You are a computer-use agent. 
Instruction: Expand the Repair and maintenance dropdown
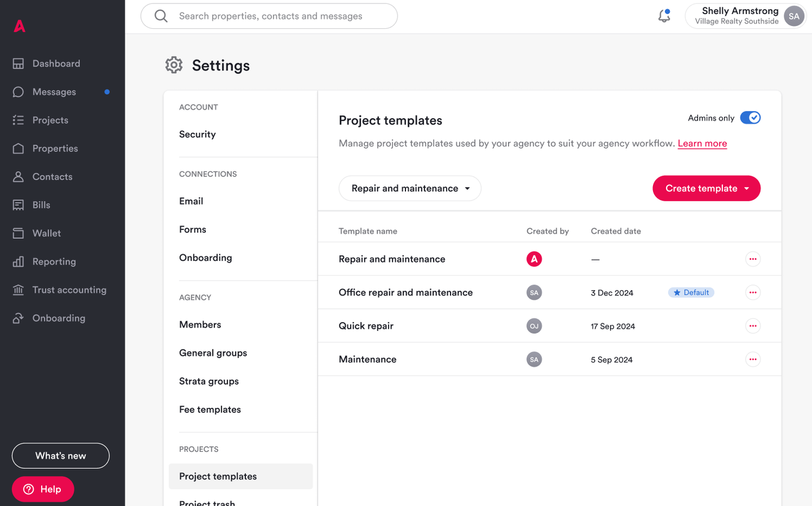410,188
